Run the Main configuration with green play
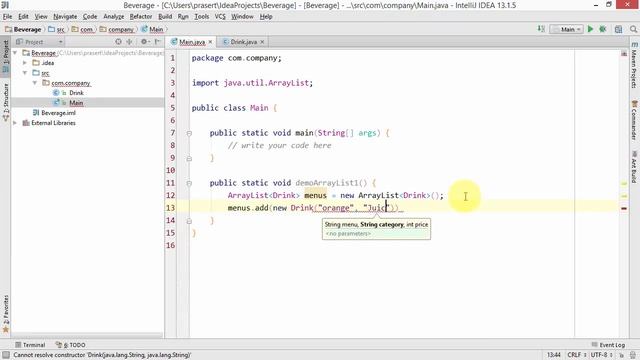The height and width of the screenshot is (360, 640). (x=590, y=29)
